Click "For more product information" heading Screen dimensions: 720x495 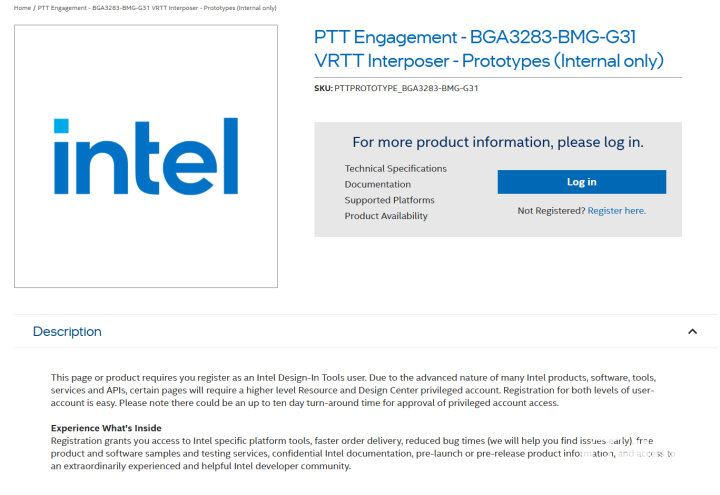pyautogui.click(x=497, y=142)
